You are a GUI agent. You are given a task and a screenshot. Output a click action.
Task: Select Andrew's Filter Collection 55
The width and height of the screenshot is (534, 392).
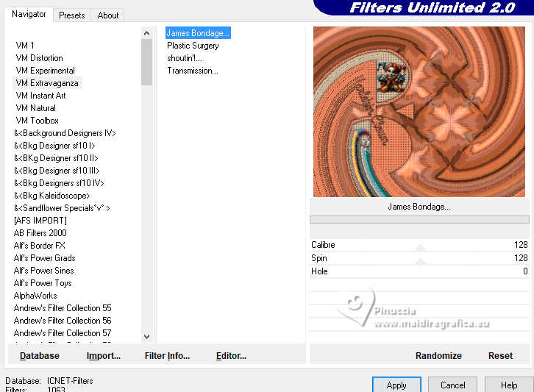(x=63, y=308)
